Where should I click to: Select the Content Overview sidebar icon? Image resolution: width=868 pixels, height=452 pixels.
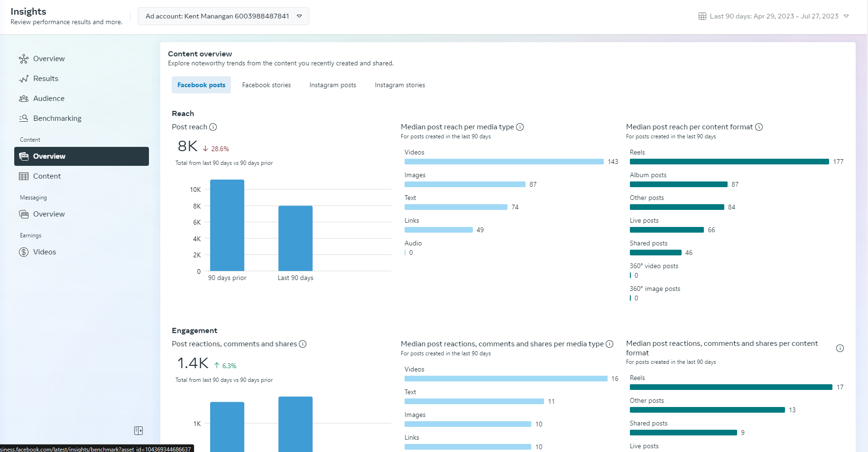(24, 156)
